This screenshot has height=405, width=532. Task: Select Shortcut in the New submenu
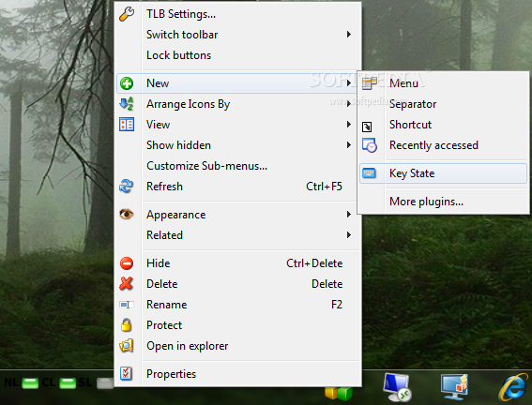tap(443, 125)
